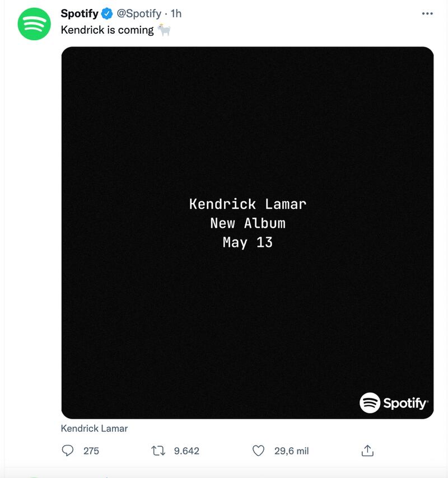Click the 'Kendrick Lamar' caption below image

[x=94, y=428]
